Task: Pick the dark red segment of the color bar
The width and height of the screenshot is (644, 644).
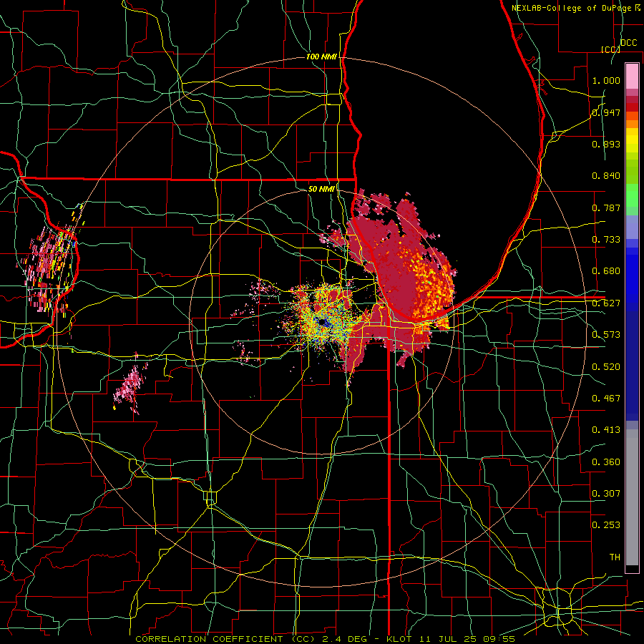Action: pos(632,99)
